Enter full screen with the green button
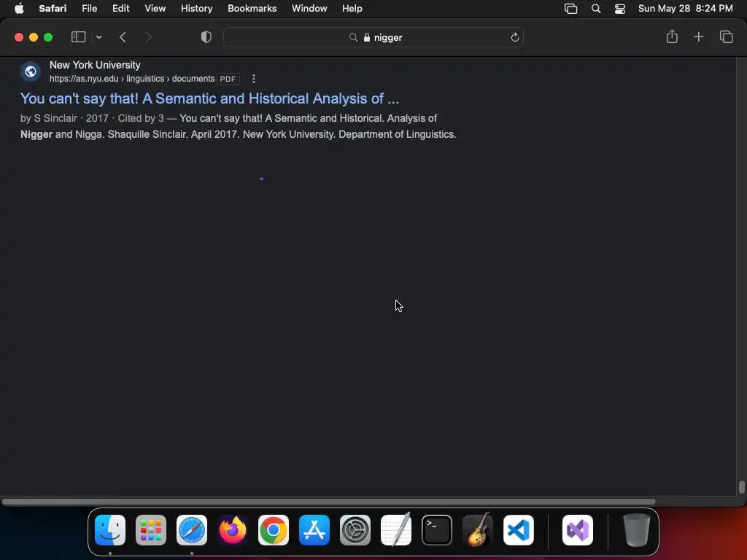Viewport: 747px width, 560px height. pos(48,37)
